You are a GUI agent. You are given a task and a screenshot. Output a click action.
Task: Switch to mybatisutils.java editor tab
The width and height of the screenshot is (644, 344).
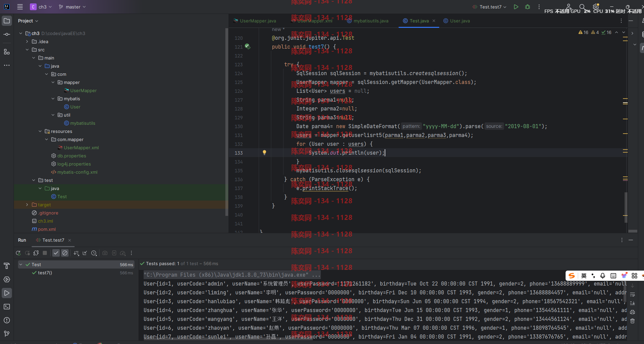[368, 21]
